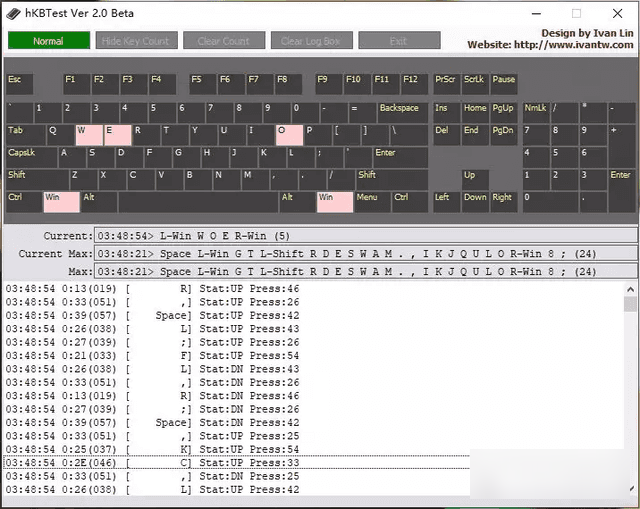
Task: Click the F1 key tile
Action: point(76,84)
